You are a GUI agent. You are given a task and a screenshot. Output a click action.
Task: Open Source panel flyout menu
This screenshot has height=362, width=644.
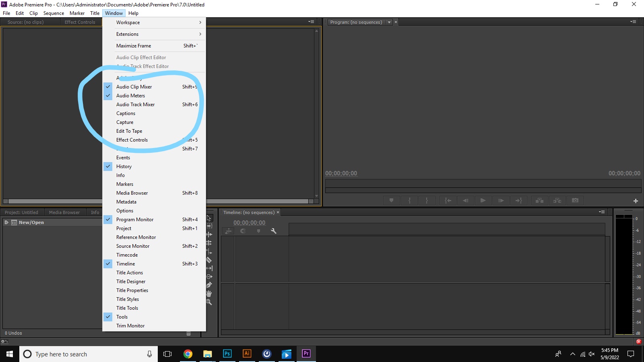(x=311, y=22)
